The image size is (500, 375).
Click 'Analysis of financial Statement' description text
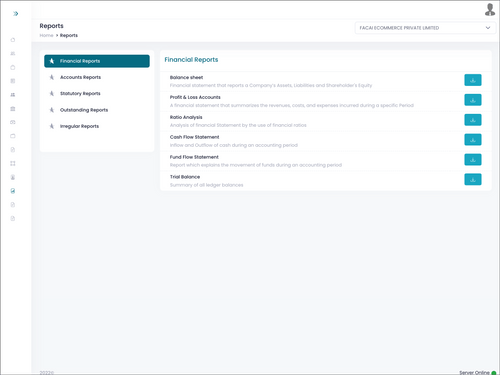[x=238, y=125]
